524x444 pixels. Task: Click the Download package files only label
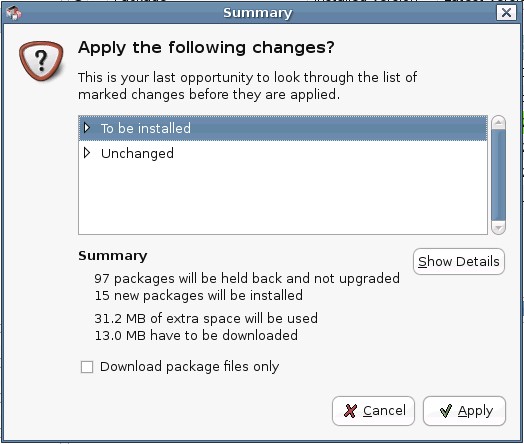click(x=189, y=367)
